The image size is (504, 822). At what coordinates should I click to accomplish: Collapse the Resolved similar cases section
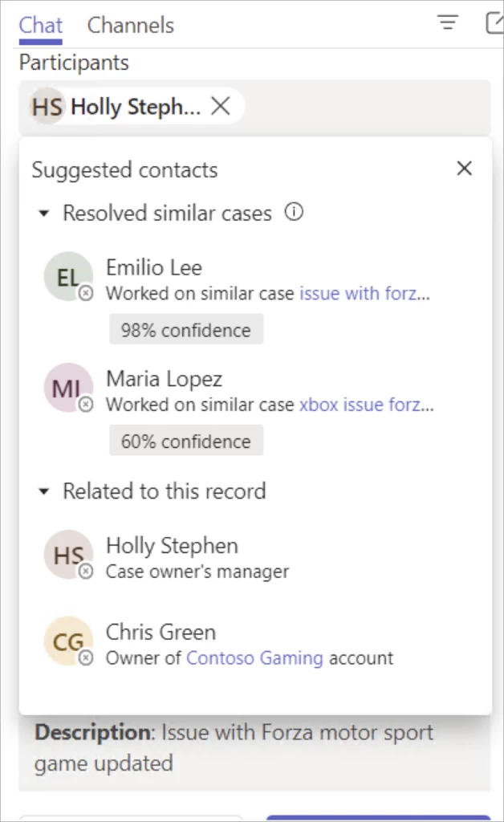coord(43,213)
